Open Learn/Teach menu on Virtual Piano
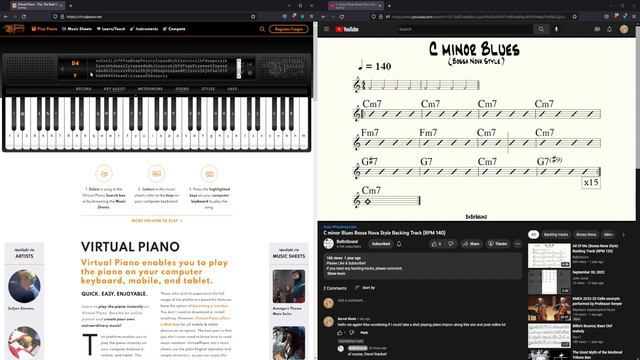Viewport: 640px width, 360px height. [x=111, y=29]
